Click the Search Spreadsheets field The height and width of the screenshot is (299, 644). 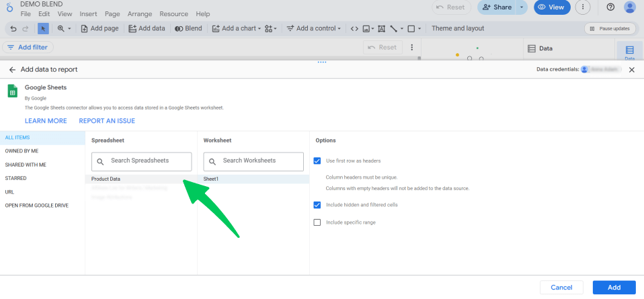142,161
